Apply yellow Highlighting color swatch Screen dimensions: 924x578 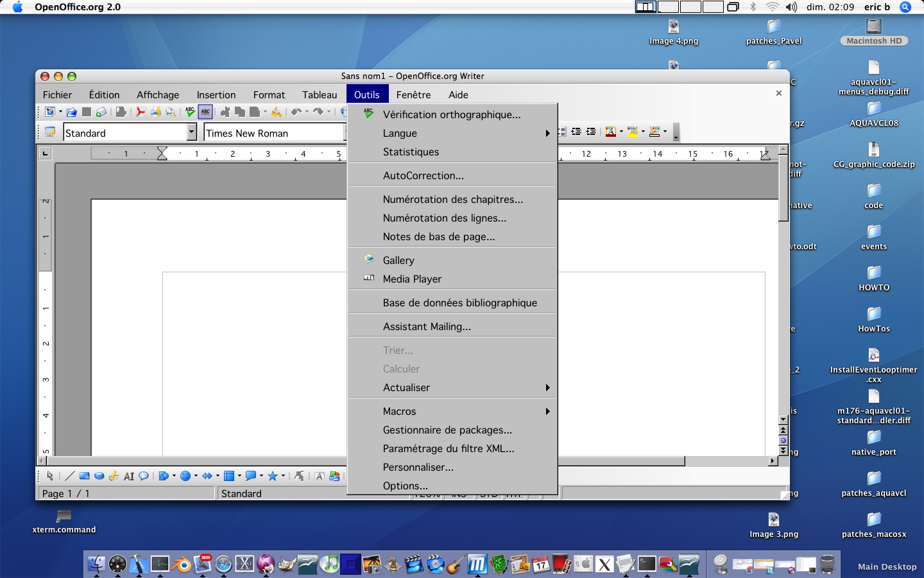(x=633, y=132)
